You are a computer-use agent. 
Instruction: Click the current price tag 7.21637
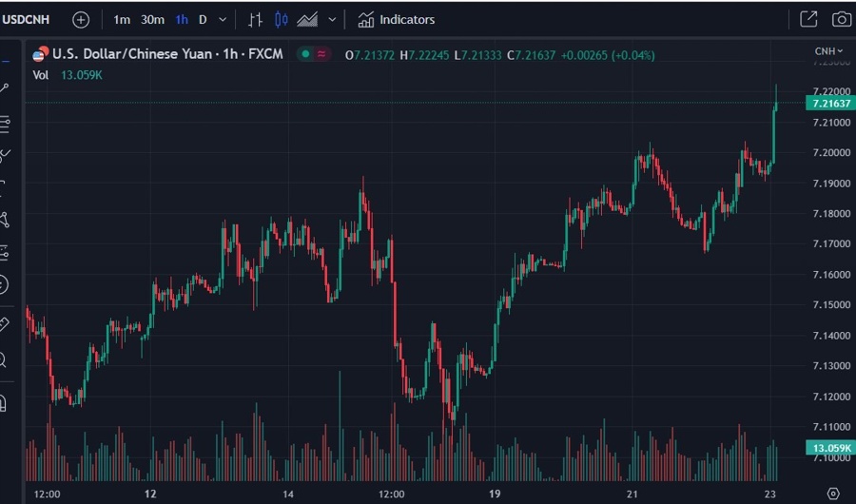(830, 104)
